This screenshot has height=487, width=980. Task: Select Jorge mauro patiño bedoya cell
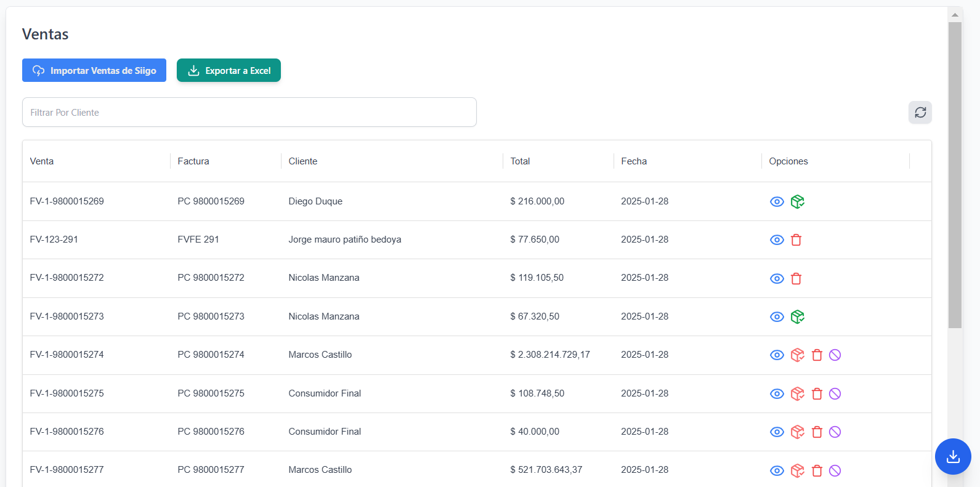(x=345, y=239)
